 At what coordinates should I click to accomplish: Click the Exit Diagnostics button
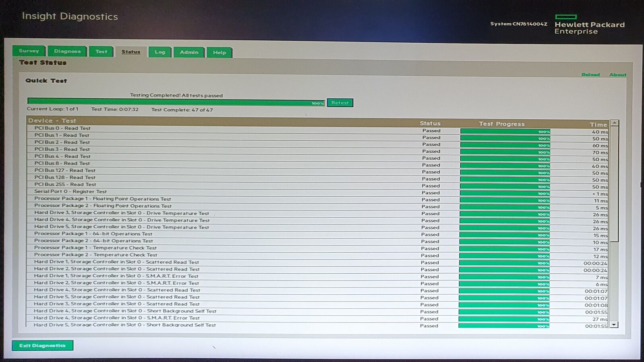tap(42, 345)
